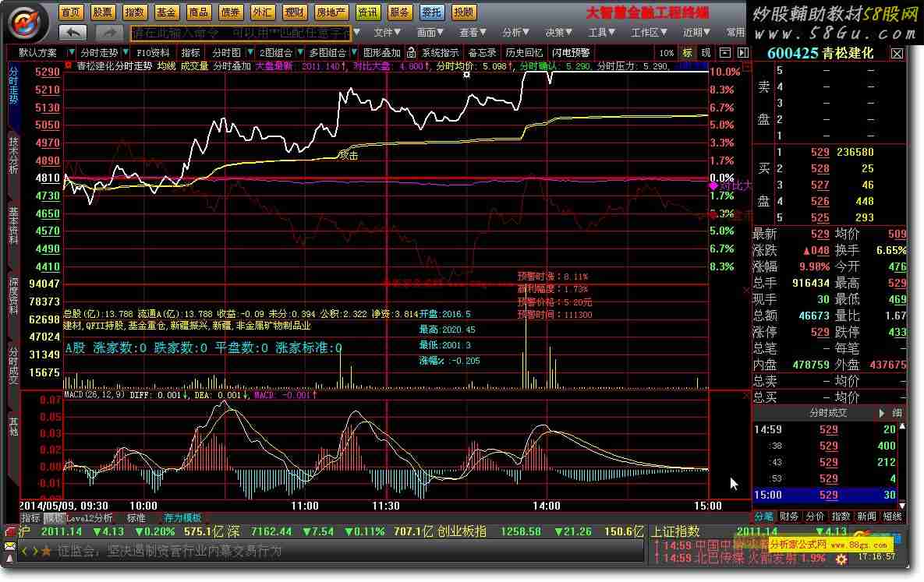The width and height of the screenshot is (924, 582).
Task: Click the 指数 index button
Action: (x=134, y=12)
